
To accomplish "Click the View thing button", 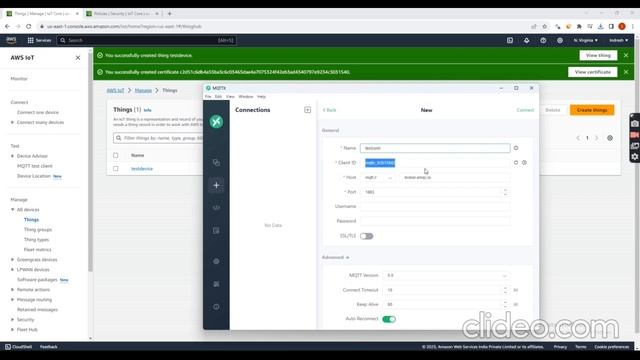I will click(x=598, y=55).
